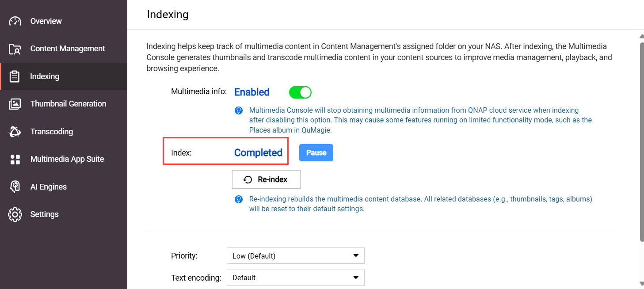The width and height of the screenshot is (644, 289).
Task: Open the Thumbnail Generation menu item
Action: [68, 104]
